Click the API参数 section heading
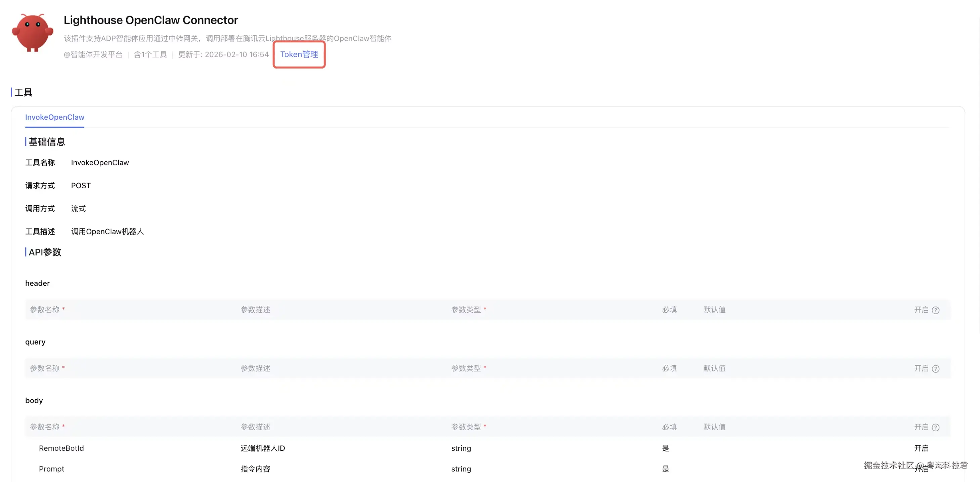This screenshot has width=980, height=482. (x=45, y=252)
